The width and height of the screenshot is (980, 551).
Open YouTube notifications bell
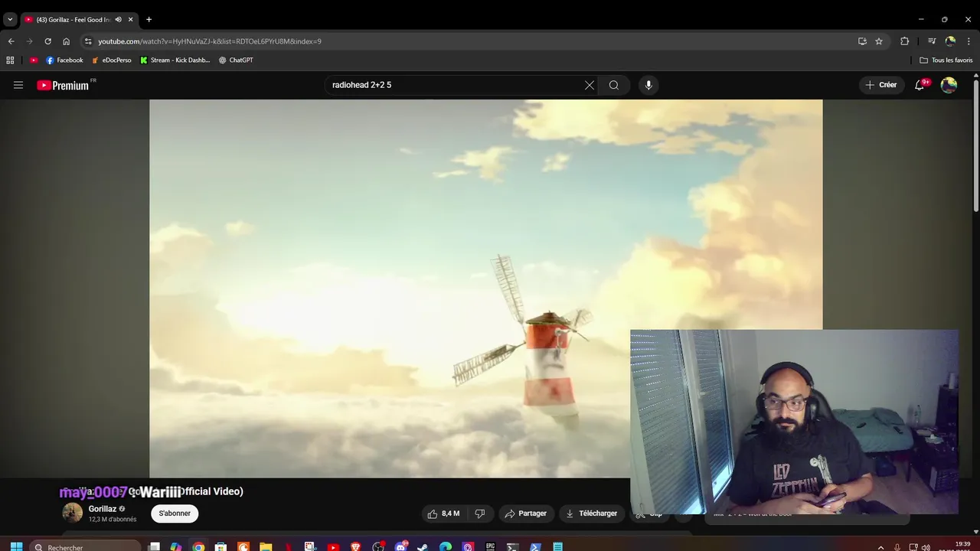tap(920, 85)
